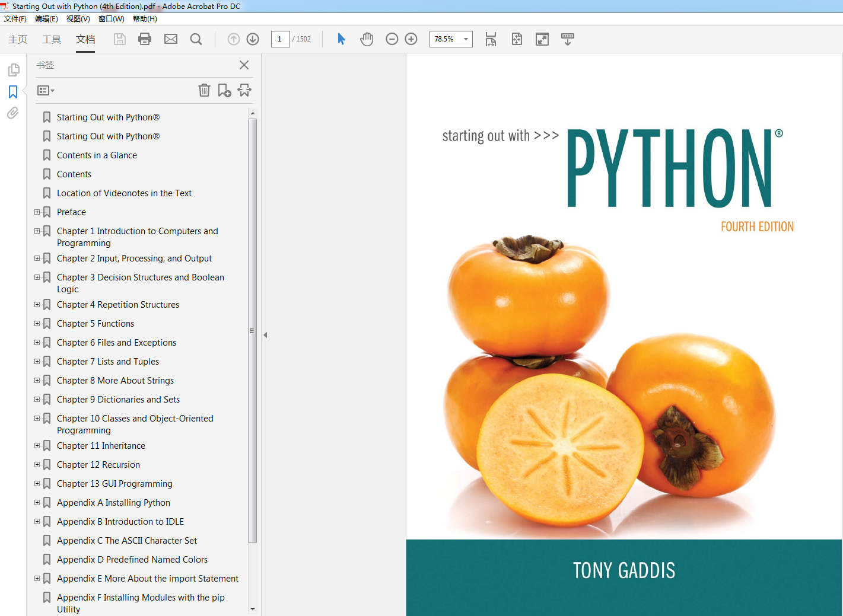
Task: Find current bookmark icon
Action: click(x=244, y=90)
